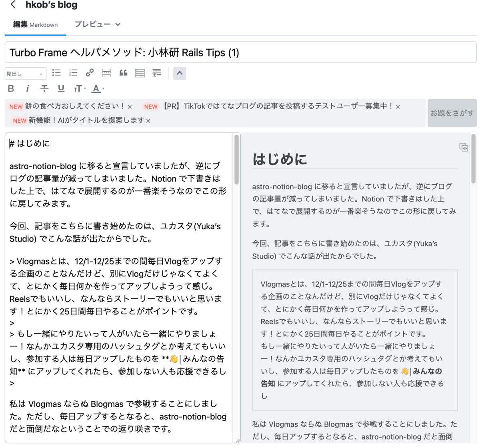Click the article title input field
The image size is (480, 448).
240,52
